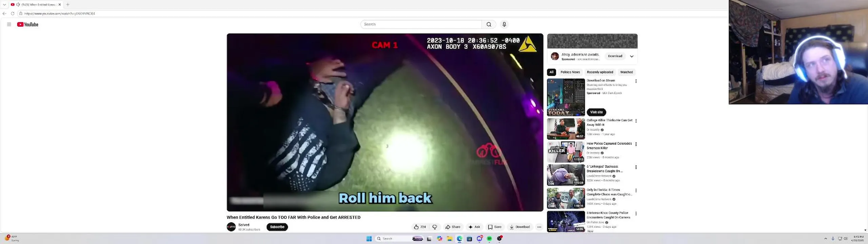Open the Law&Crime Network channel under Only in Florida
Screen dimensions: 868x244
click(599, 199)
